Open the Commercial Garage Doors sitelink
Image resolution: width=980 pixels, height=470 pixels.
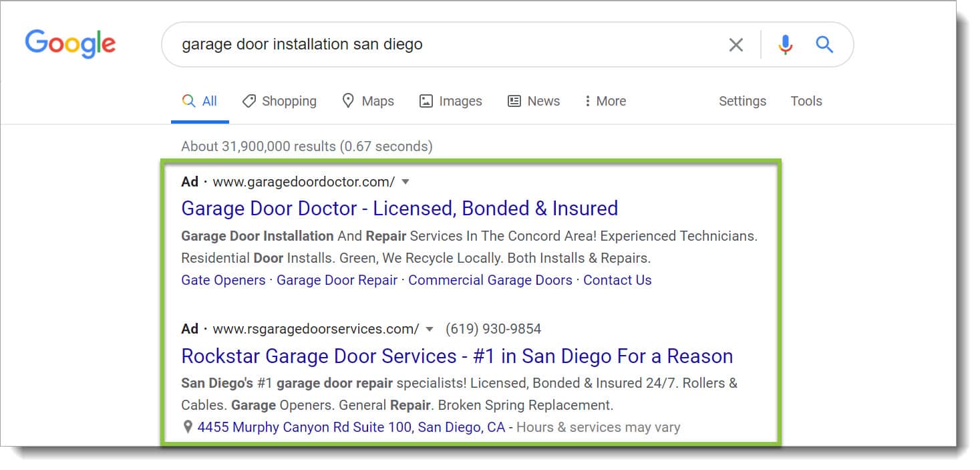(490, 280)
